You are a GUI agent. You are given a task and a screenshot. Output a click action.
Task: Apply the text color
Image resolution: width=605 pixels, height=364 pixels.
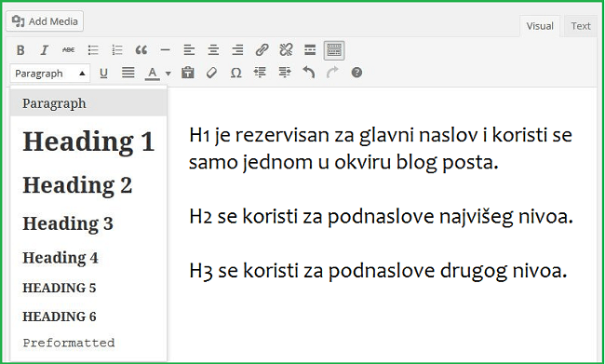[153, 73]
